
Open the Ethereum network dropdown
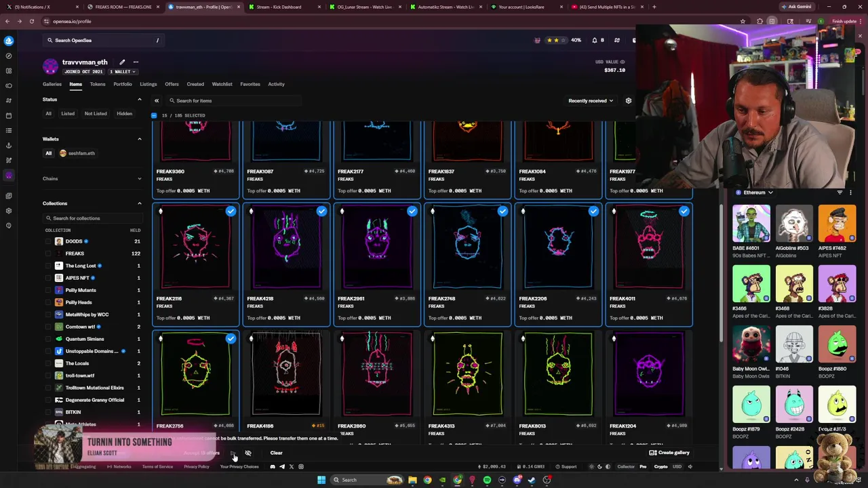pyautogui.click(x=754, y=192)
